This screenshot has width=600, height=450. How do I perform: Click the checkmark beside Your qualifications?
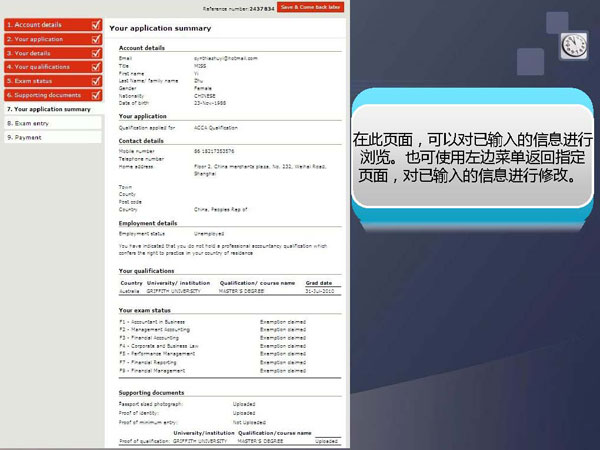tap(96, 66)
